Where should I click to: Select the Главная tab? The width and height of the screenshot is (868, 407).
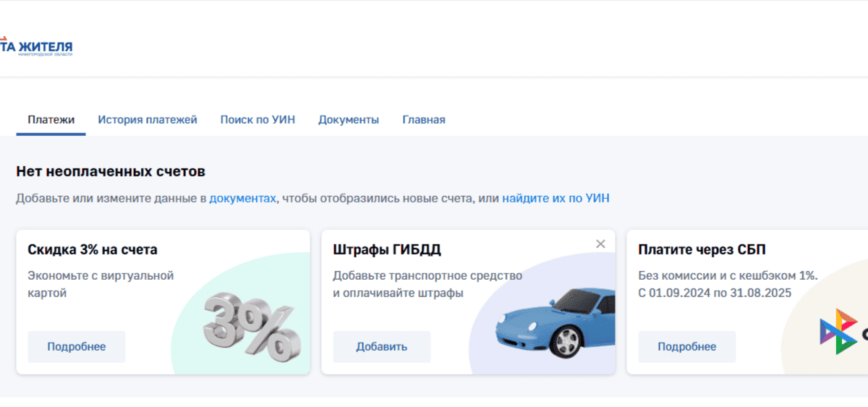(x=424, y=120)
